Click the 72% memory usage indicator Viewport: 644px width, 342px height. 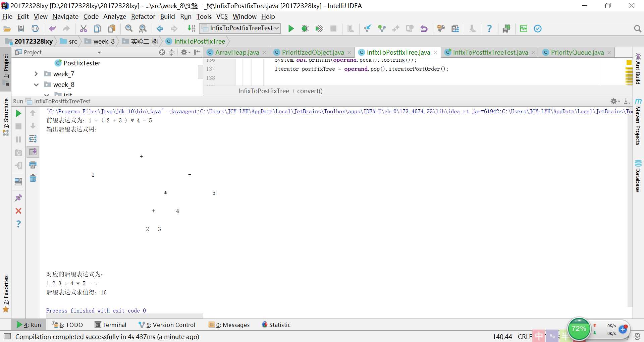click(x=579, y=329)
